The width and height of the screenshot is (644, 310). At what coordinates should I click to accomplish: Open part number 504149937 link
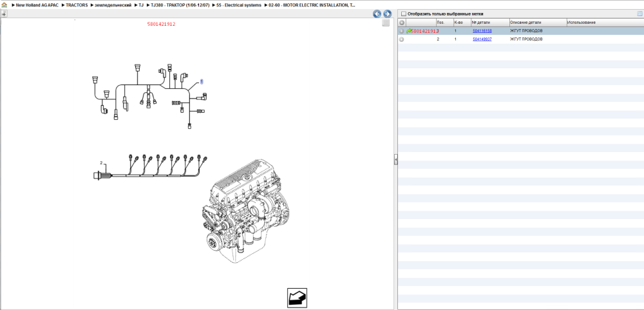[x=482, y=39]
